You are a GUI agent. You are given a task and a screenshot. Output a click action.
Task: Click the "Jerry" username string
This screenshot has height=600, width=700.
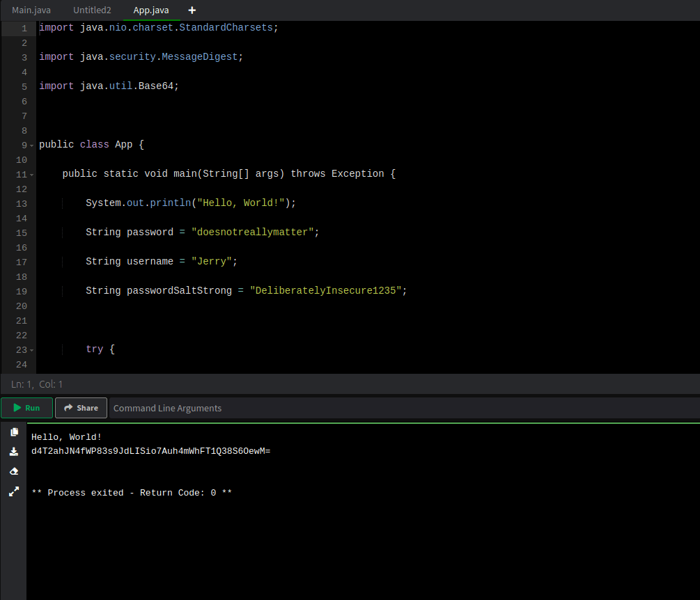(211, 262)
